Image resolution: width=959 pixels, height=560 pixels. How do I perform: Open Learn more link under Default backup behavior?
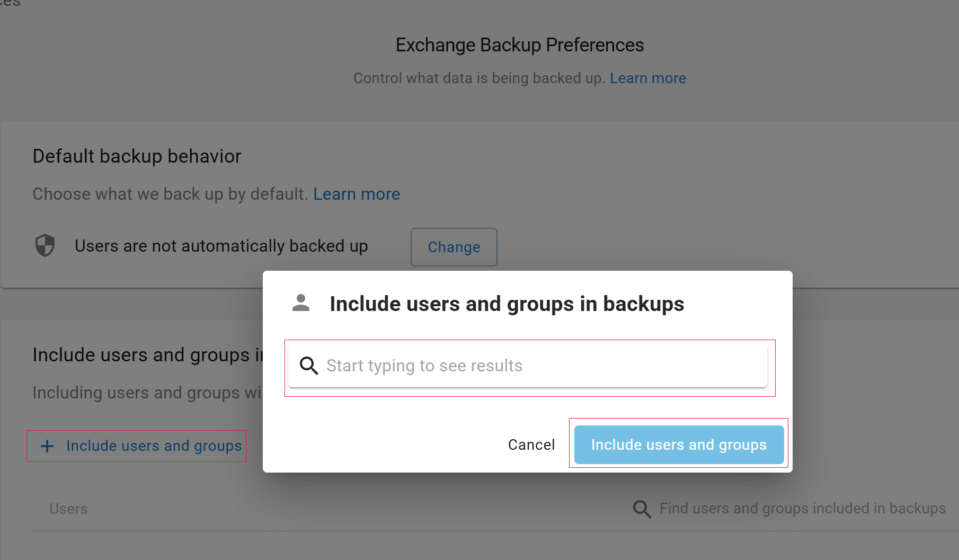tap(357, 194)
